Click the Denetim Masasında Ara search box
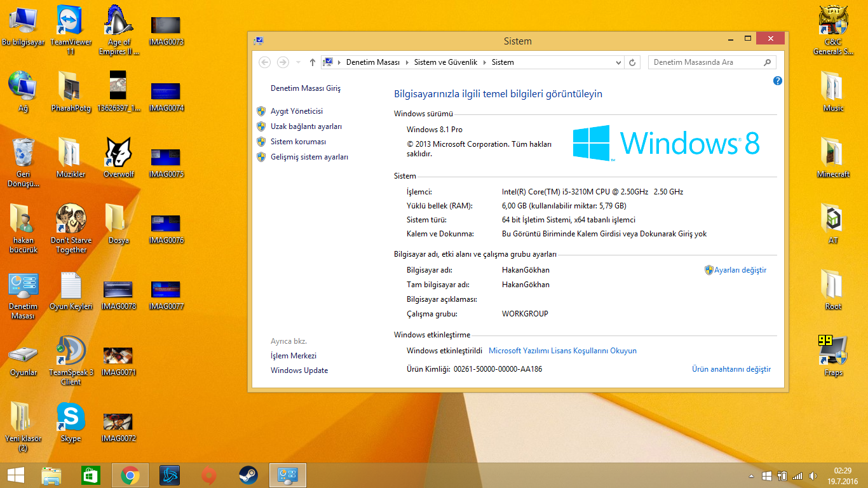Image resolution: width=868 pixels, height=488 pixels. (712, 62)
